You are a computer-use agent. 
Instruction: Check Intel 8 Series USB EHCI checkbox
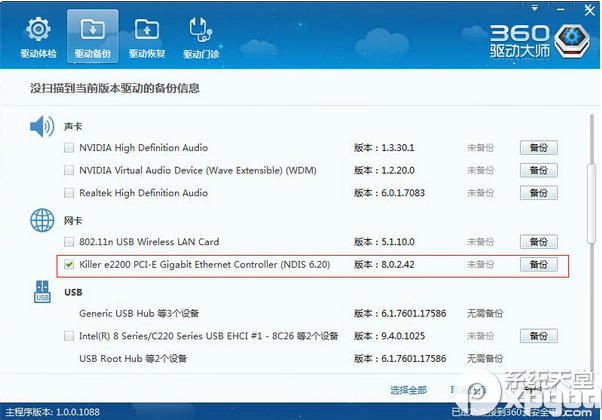[x=69, y=336]
